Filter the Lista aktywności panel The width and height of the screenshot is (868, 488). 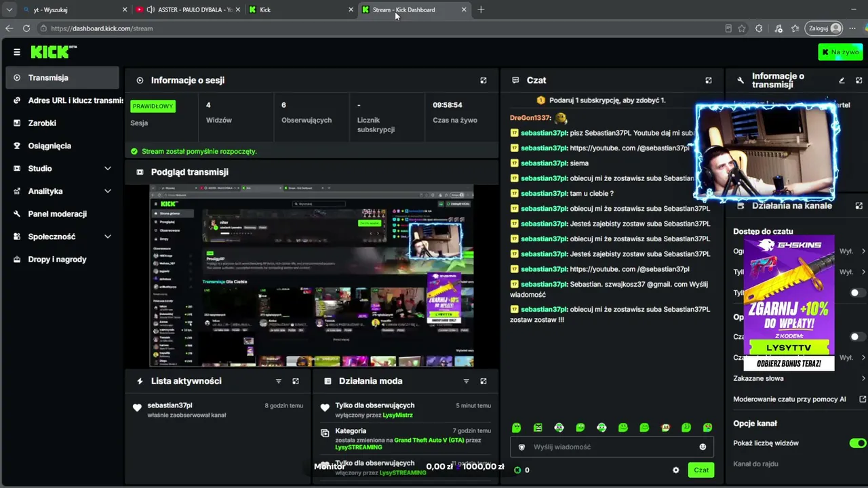278,381
